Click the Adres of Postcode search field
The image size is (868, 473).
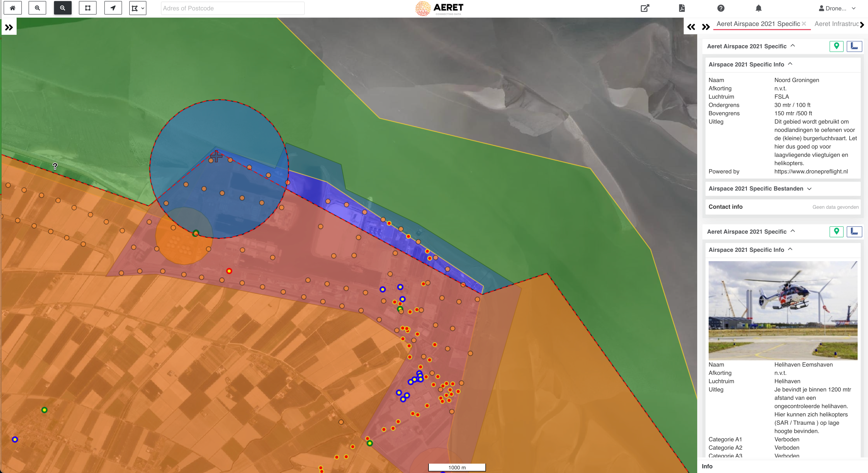pyautogui.click(x=233, y=8)
